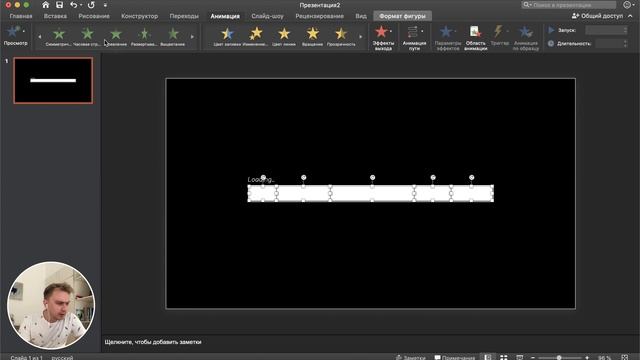The width and height of the screenshot is (640, 360).
Task: Undo the last action
Action: coord(73,5)
